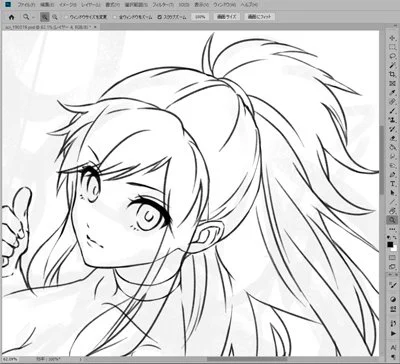Swap foreground and background colors

tap(396, 237)
